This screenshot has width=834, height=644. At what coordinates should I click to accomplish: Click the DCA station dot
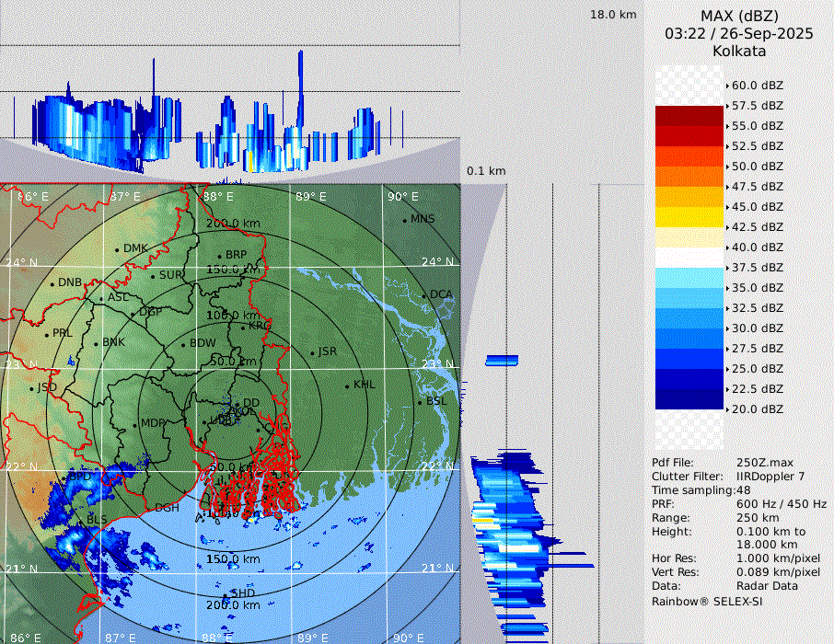(x=425, y=295)
